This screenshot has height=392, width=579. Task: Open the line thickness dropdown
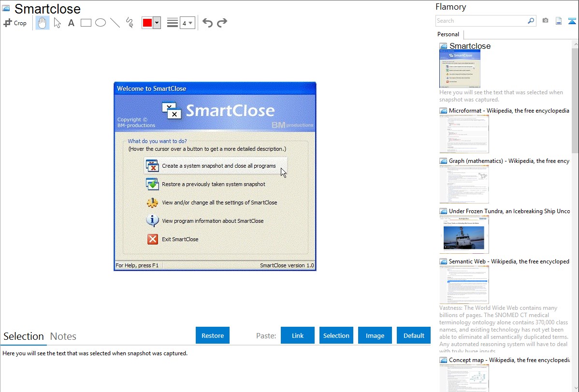pyautogui.click(x=188, y=23)
